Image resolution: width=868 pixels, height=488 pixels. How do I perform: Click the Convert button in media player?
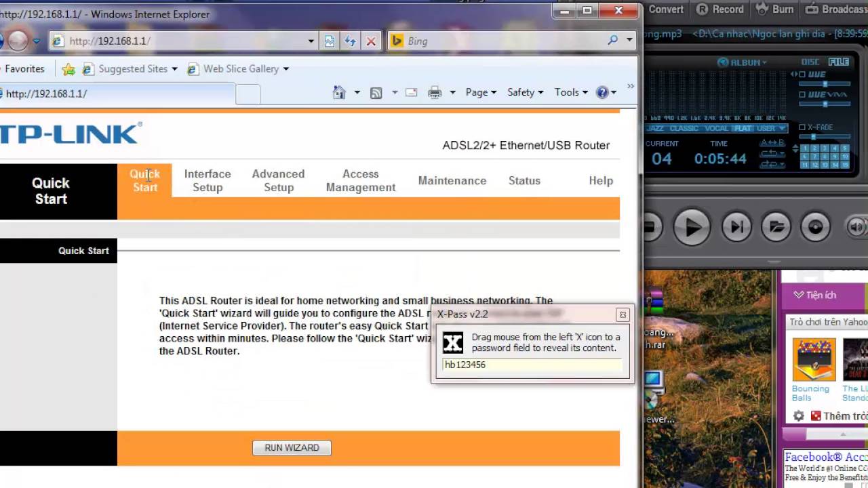coord(665,9)
